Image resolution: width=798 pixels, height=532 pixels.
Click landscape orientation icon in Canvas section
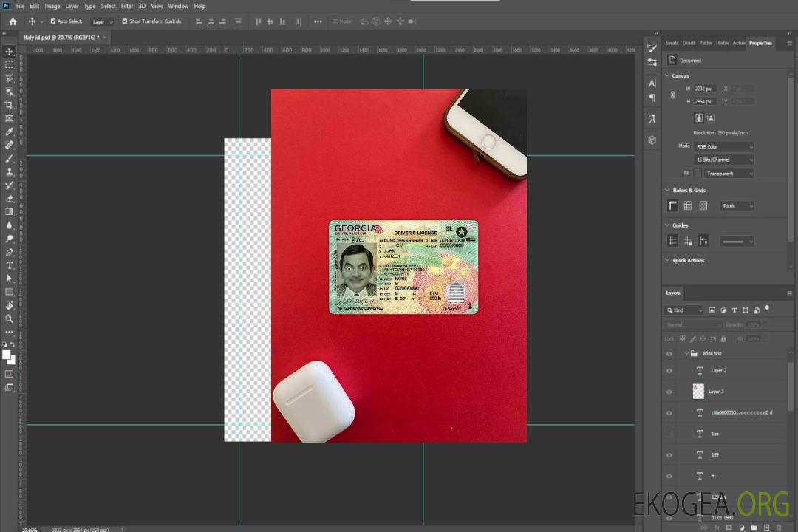coord(711,117)
